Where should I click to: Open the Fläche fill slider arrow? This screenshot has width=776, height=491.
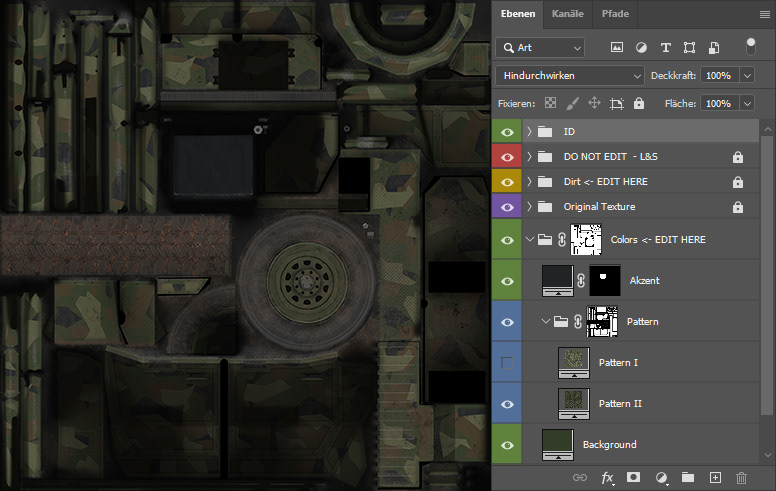(747, 103)
